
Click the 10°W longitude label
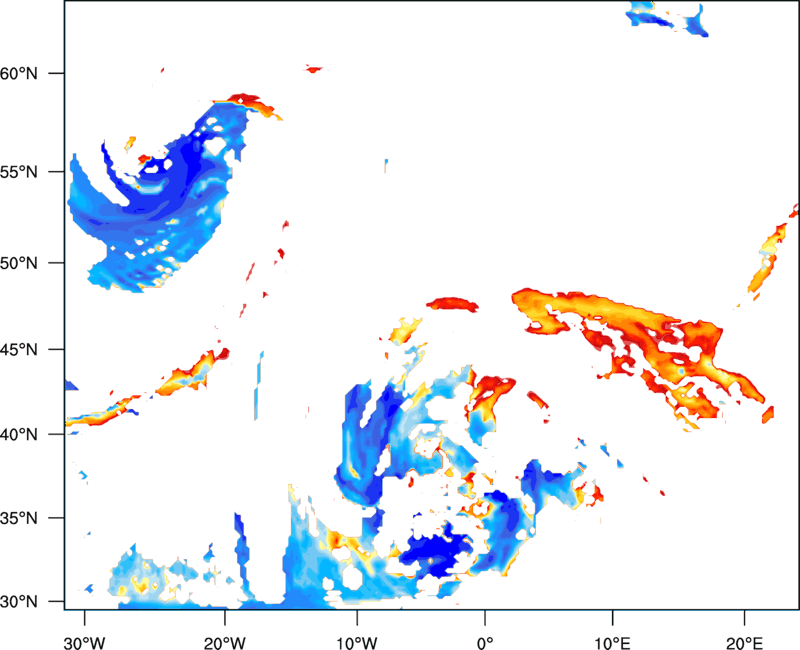357,643
